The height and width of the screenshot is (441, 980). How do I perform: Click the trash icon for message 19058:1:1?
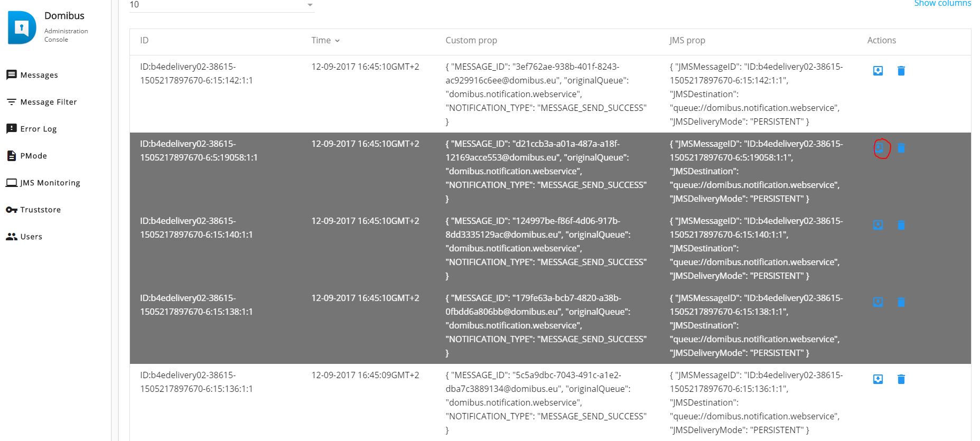coord(901,148)
